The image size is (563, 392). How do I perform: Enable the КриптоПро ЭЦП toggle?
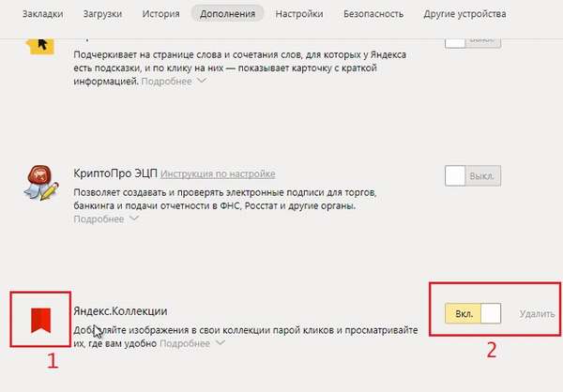pyautogui.click(x=473, y=175)
